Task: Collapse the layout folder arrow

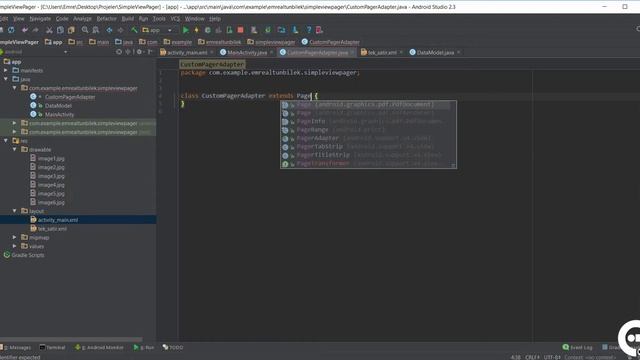Action: click(x=15, y=211)
